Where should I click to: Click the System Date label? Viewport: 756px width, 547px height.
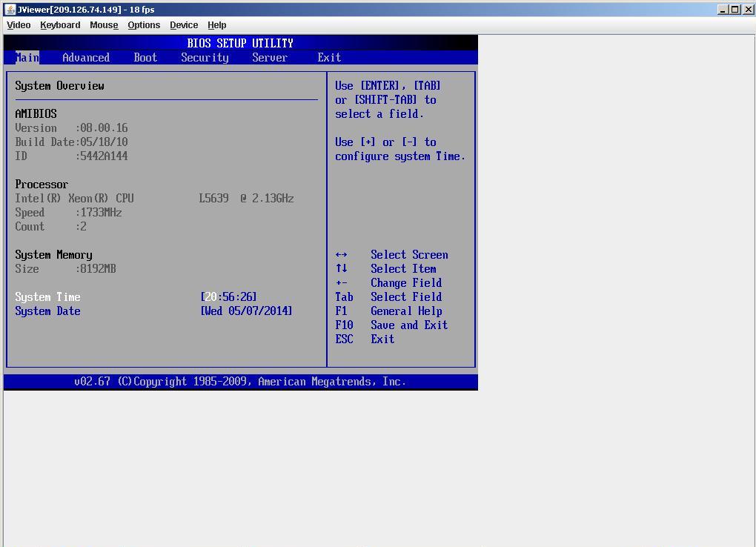point(47,311)
